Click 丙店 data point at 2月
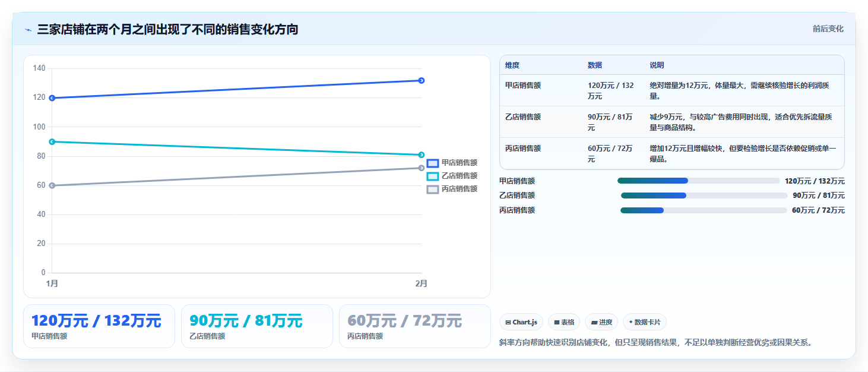Viewport: 868px width, 372px height. (x=421, y=168)
